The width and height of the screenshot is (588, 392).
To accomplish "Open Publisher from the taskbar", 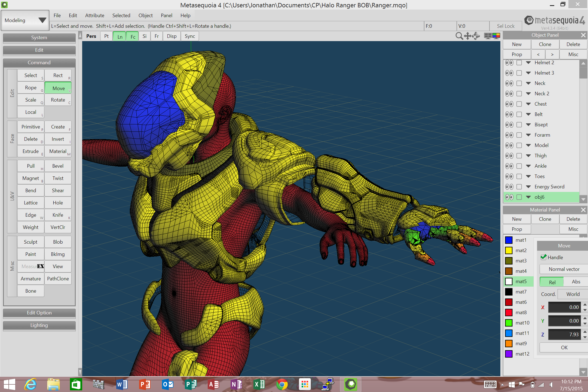I will click(x=190, y=384).
